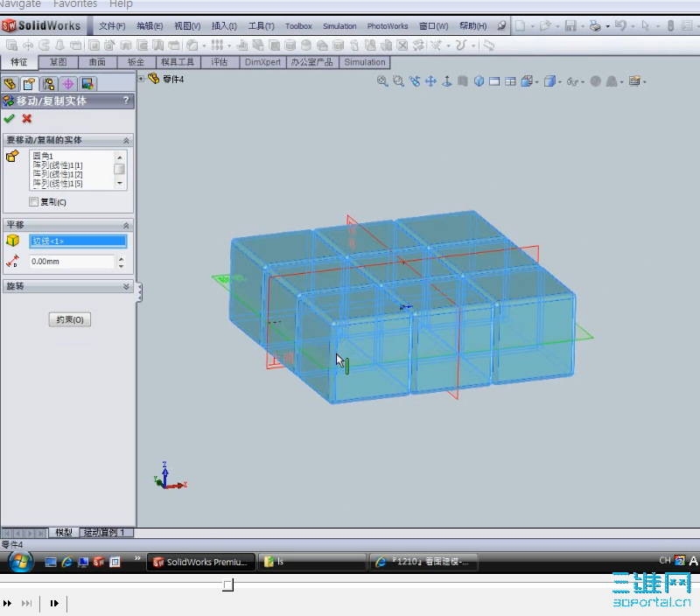Image resolution: width=700 pixels, height=616 pixels.
Task: Select the Pan view icon
Action: click(430, 81)
